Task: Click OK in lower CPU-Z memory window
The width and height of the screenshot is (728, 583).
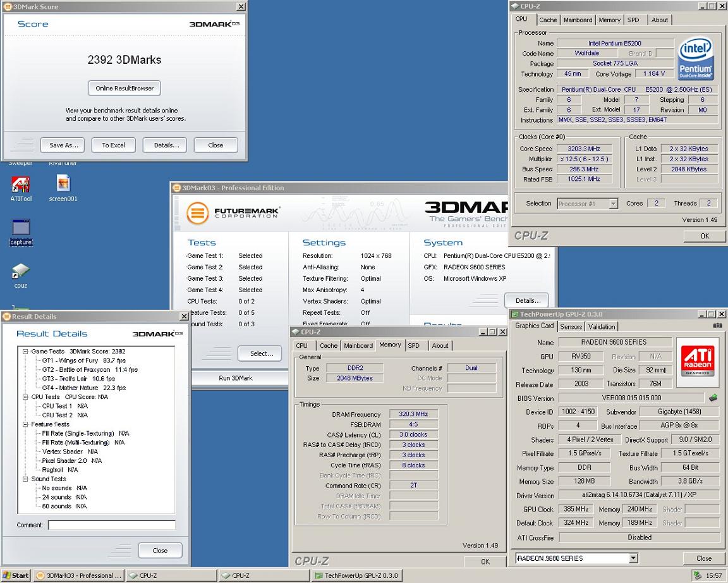Action: click(485, 562)
